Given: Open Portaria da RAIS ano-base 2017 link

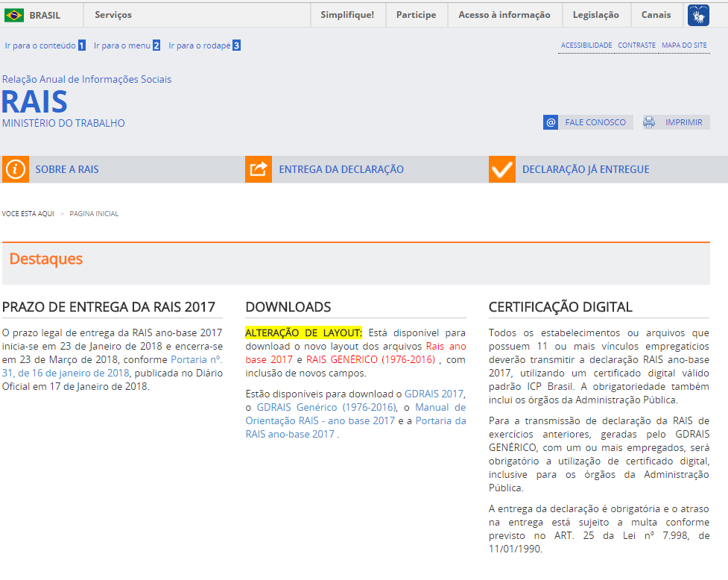Looking at the screenshot, I should coord(355,428).
